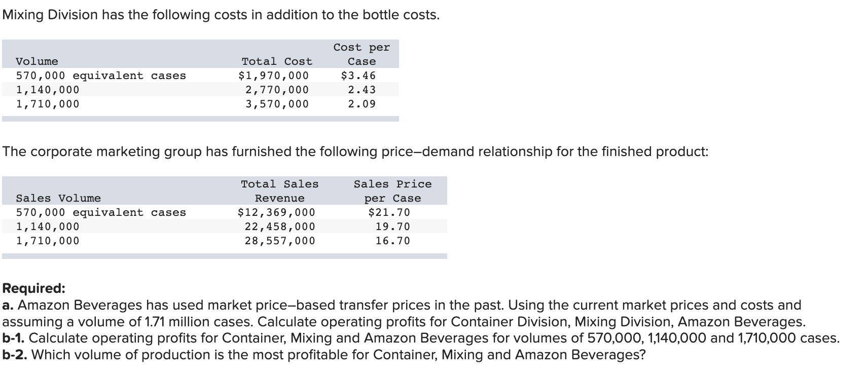Click the Total Cost column header
Image resolution: width=868 pixels, height=375 pixels.
(x=277, y=61)
